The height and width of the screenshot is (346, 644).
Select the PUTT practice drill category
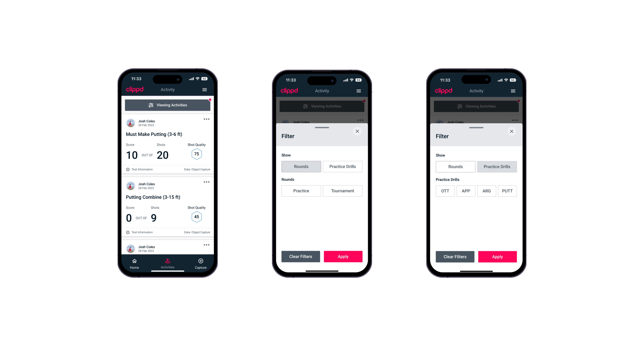click(x=509, y=191)
